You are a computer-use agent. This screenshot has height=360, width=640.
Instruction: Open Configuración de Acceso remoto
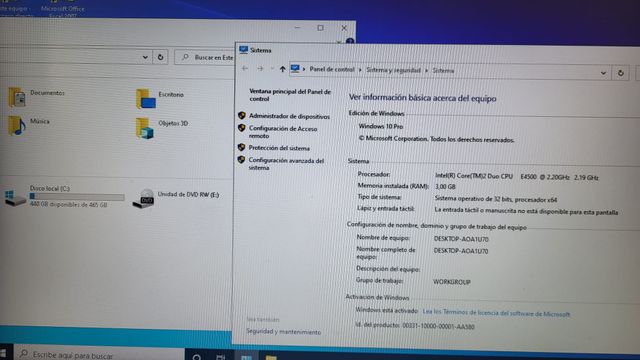coord(283,132)
